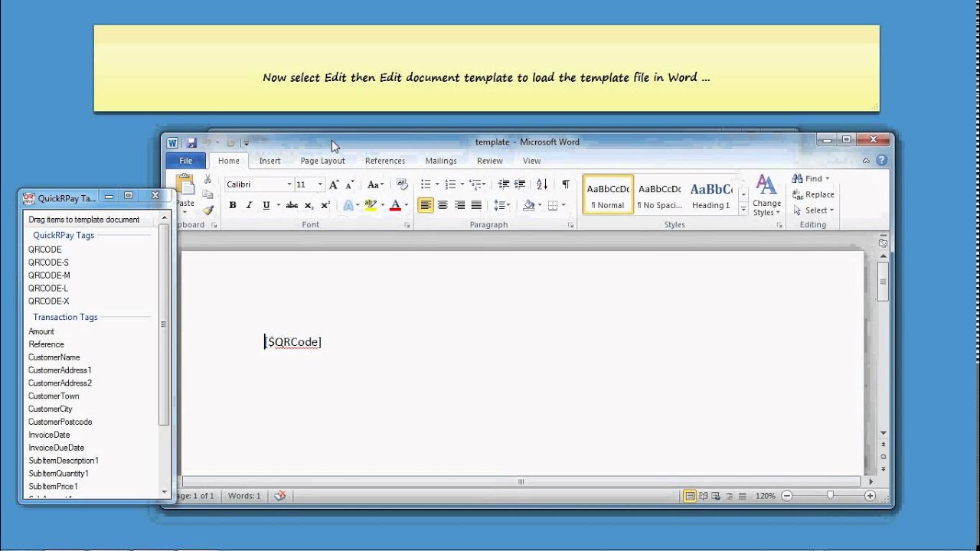The image size is (980, 551).
Task: Open the Customize Quick Access Toolbar dropdown
Action: (x=246, y=143)
